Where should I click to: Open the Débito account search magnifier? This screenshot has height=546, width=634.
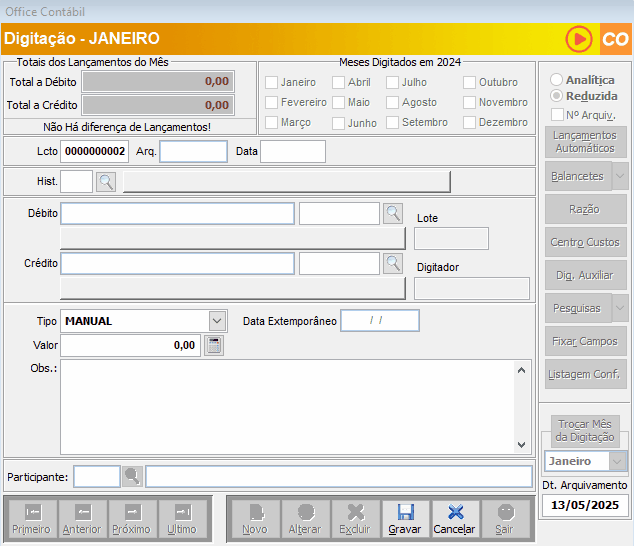pos(393,213)
